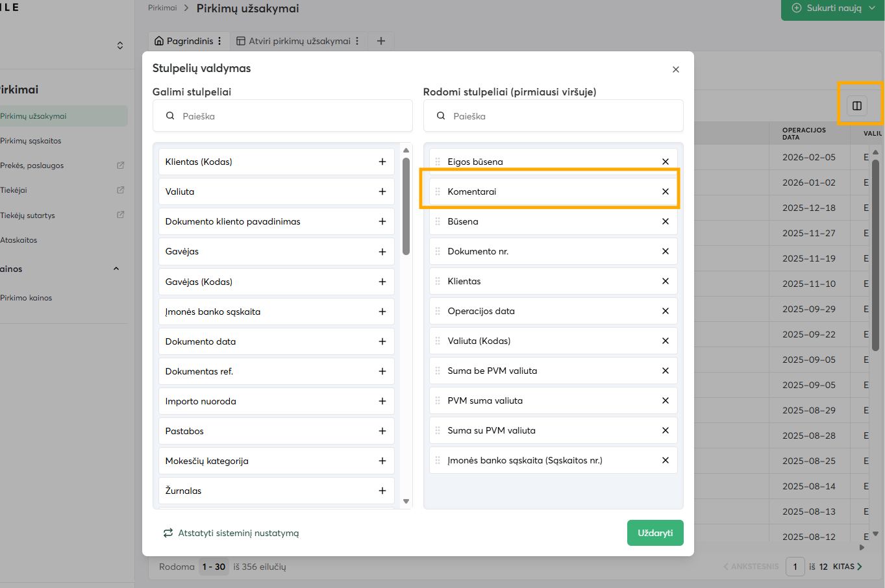Remove Suma su PVM valiuta column
Image resolution: width=885 pixels, height=588 pixels.
point(665,430)
